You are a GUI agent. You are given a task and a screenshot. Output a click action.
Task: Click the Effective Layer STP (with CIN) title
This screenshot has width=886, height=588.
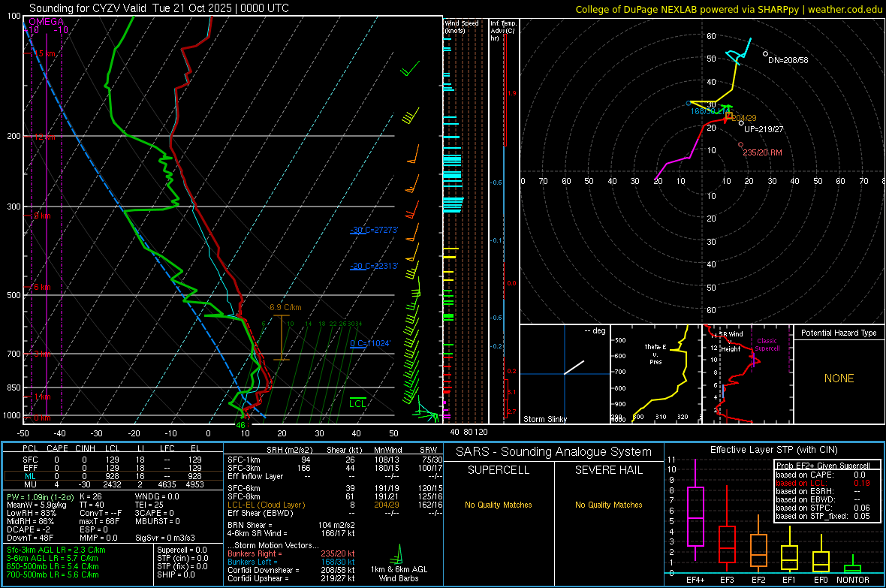tap(773, 450)
